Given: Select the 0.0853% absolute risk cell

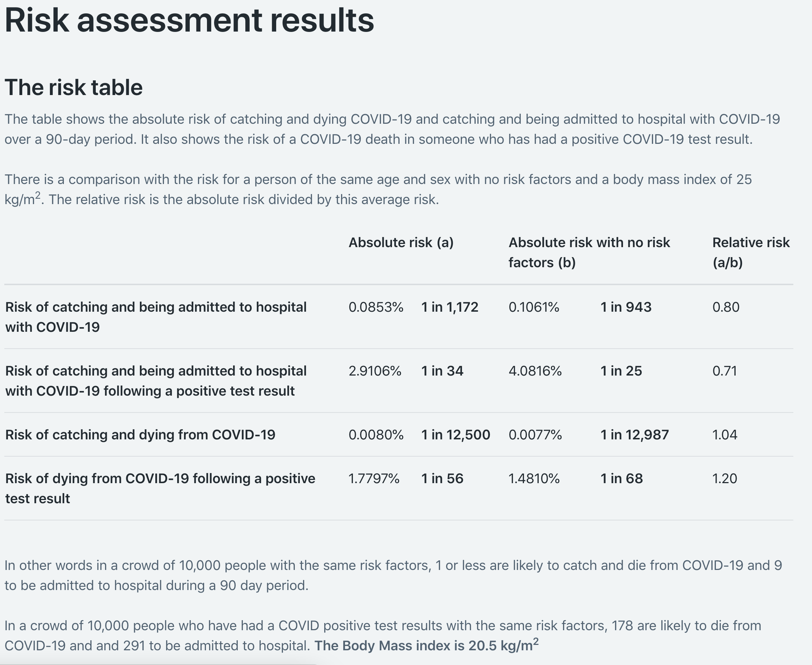Looking at the screenshot, I should point(376,307).
